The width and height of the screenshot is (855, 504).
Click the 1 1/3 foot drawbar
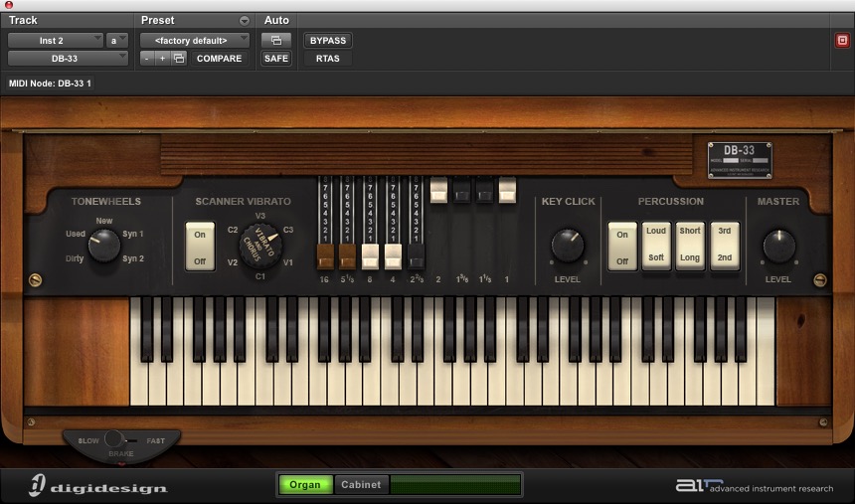coord(485,190)
